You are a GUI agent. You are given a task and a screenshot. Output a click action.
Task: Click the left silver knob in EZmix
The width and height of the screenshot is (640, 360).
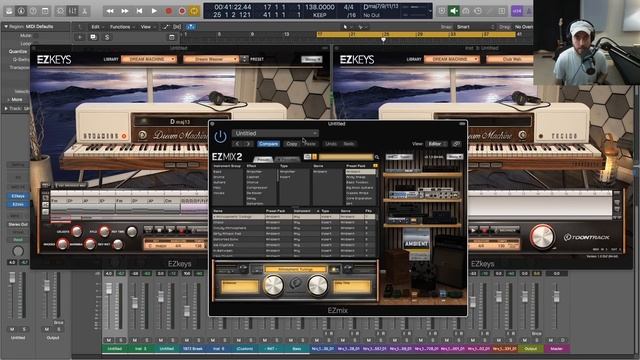[273, 285]
